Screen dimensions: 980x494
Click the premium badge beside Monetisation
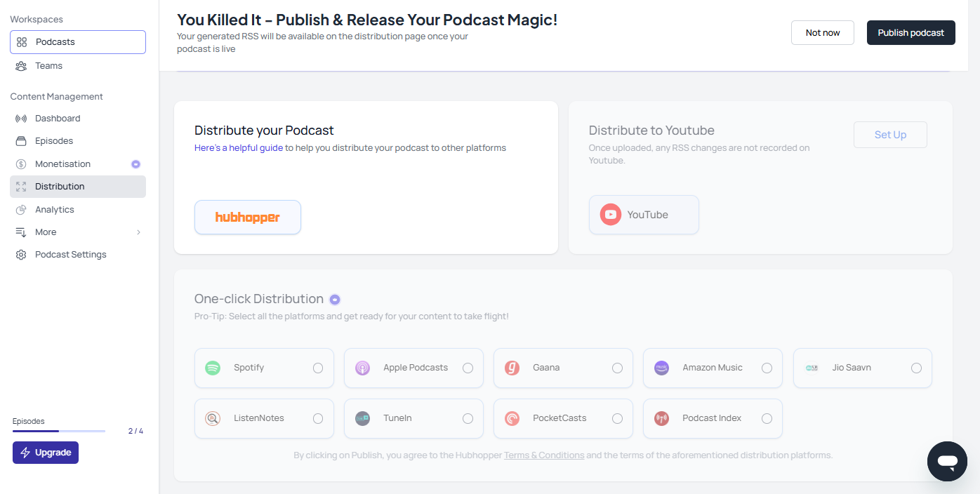click(x=136, y=164)
